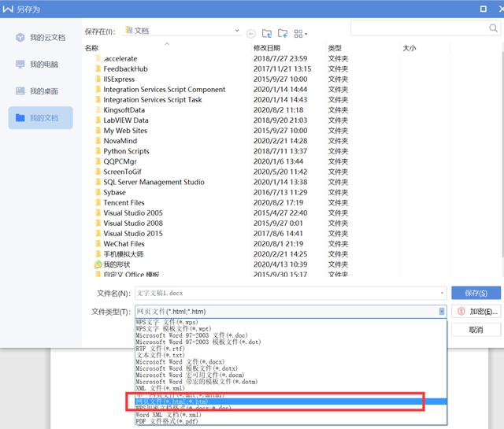Select Visual Studio 2015 folder

click(x=133, y=233)
